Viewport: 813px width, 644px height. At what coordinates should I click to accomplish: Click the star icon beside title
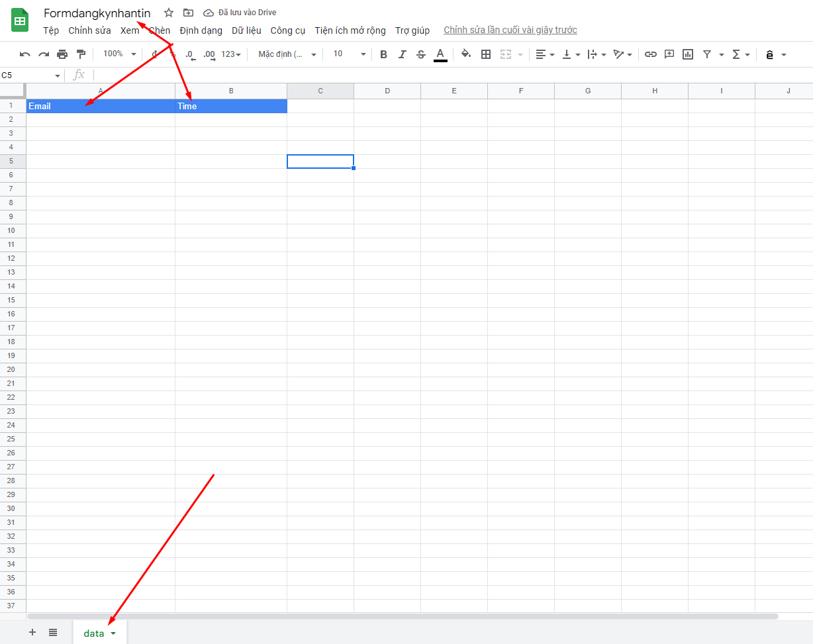(x=169, y=13)
